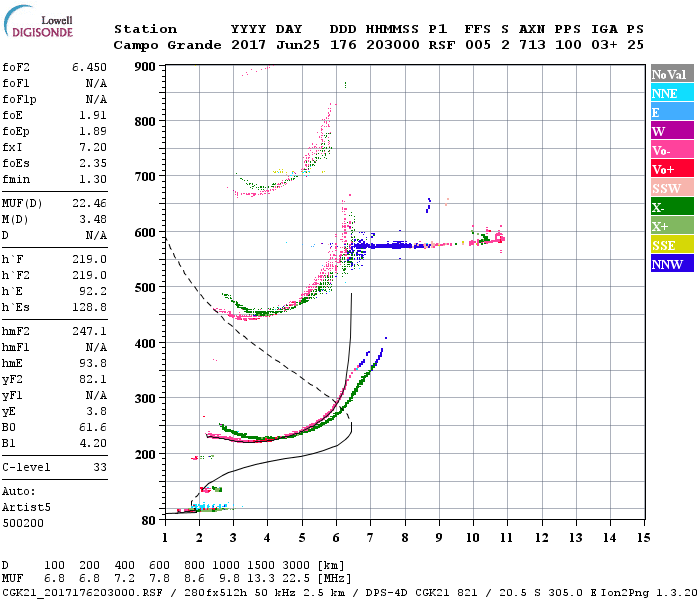Viewport: 700px width, 600px height.
Task: Click the foEp value 1.89
Action: (93, 131)
